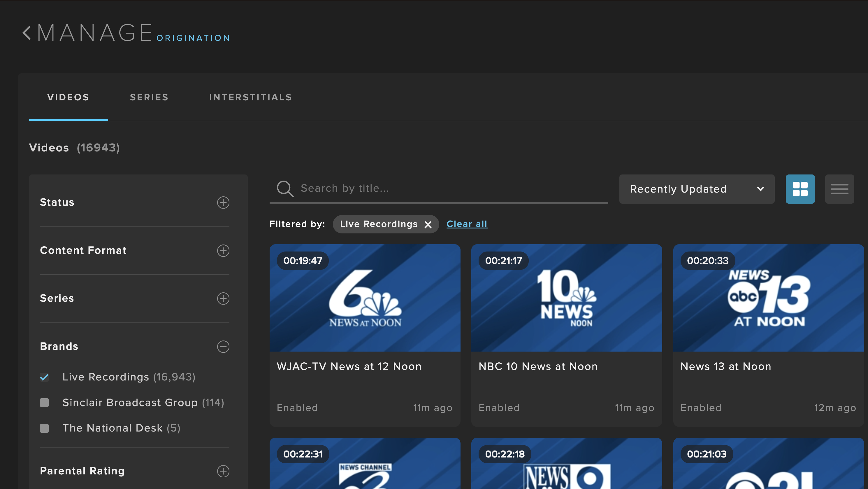Go back using the arrow beside MANAGE
The image size is (868, 489).
[27, 33]
